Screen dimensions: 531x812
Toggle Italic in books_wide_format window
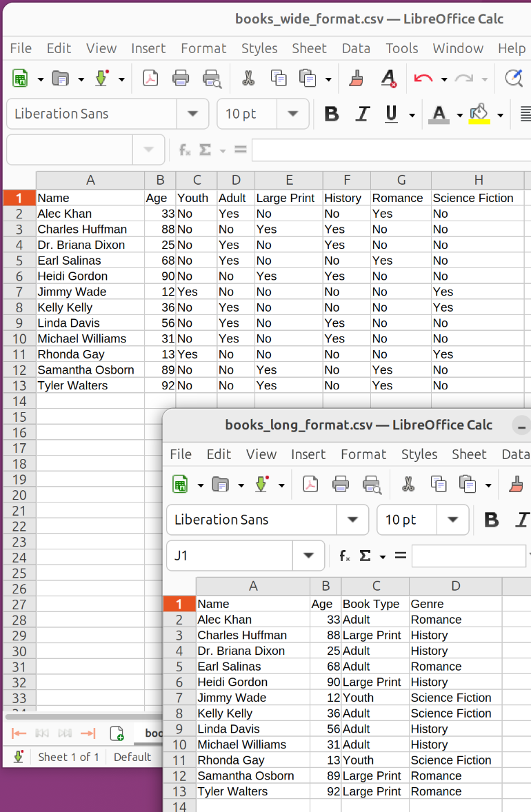(x=362, y=114)
